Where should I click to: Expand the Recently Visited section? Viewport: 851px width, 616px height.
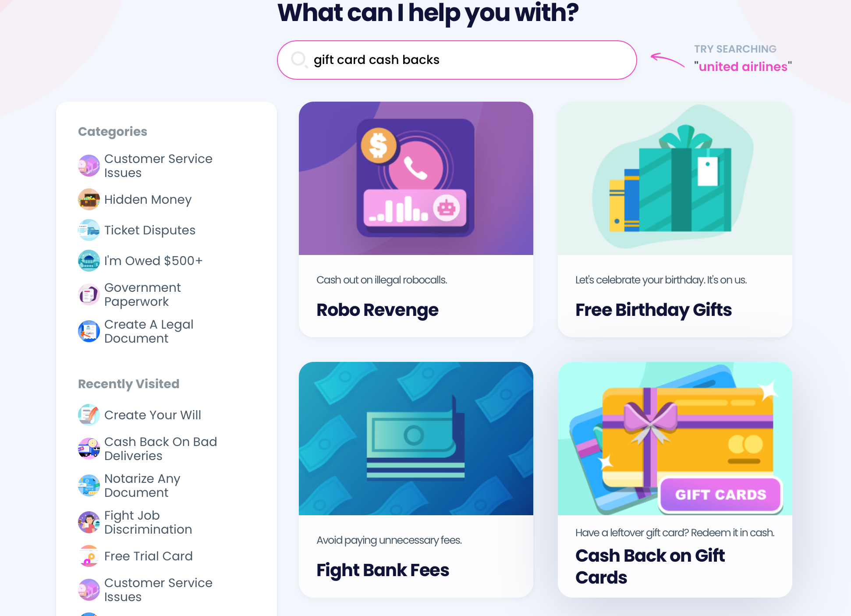(x=130, y=384)
